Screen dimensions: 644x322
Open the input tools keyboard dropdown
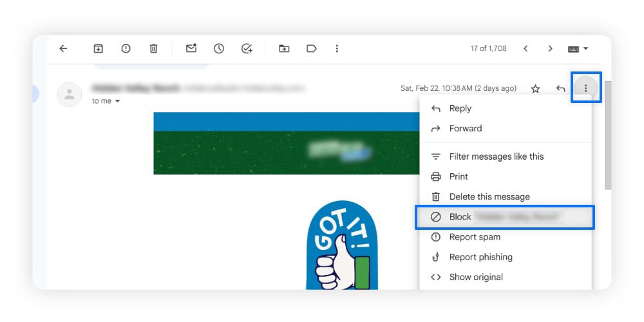coord(578,49)
